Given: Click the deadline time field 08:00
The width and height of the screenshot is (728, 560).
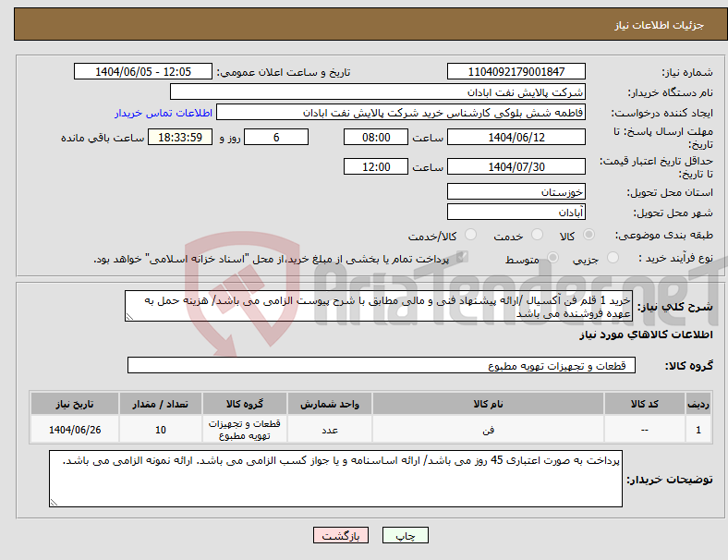Looking at the screenshot, I should pos(376,137).
